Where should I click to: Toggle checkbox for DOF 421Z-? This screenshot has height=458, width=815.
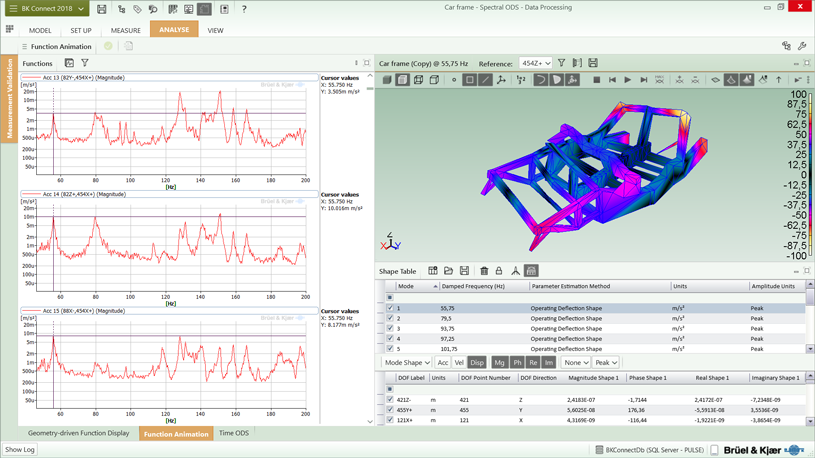point(390,400)
